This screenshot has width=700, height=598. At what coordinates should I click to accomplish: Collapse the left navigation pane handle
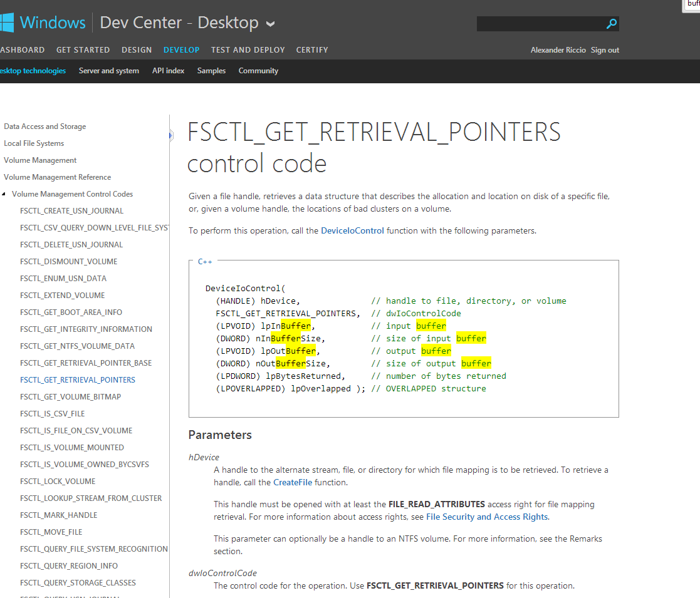point(170,135)
